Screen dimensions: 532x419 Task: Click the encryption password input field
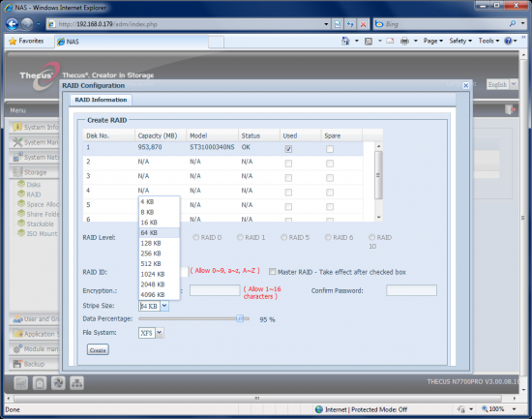click(215, 290)
